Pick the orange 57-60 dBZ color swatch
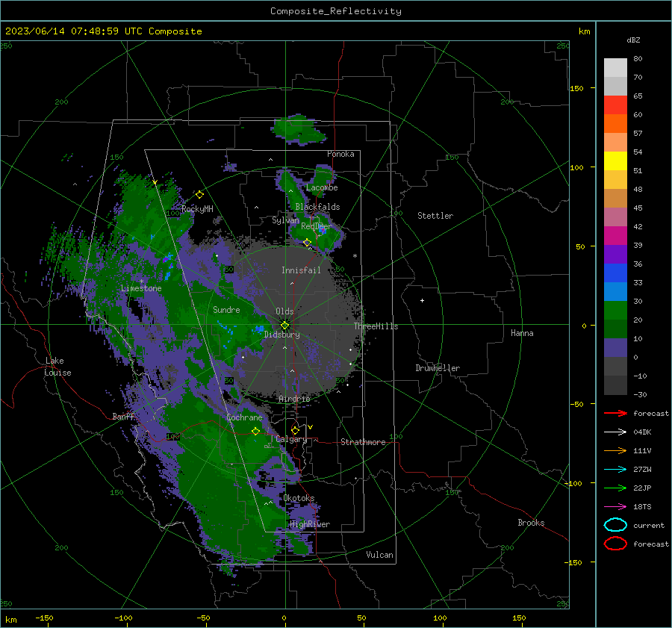Viewport: 672px width, 628px height. tap(615, 123)
